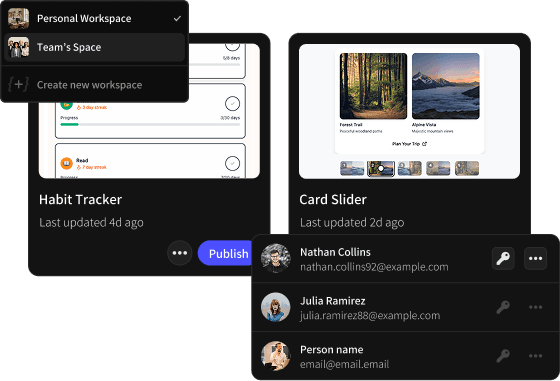
Task: Open the Card Slider project title
Action: coord(333,200)
